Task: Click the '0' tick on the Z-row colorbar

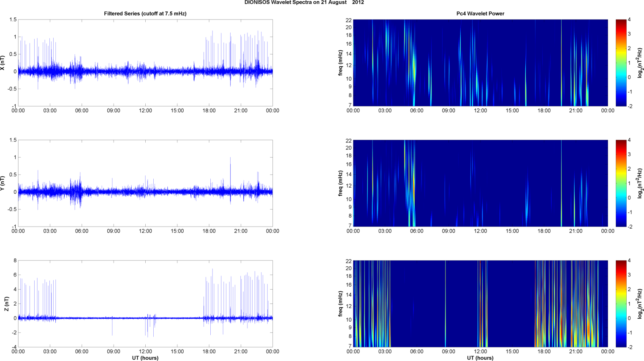Action: tap(629, 318)
